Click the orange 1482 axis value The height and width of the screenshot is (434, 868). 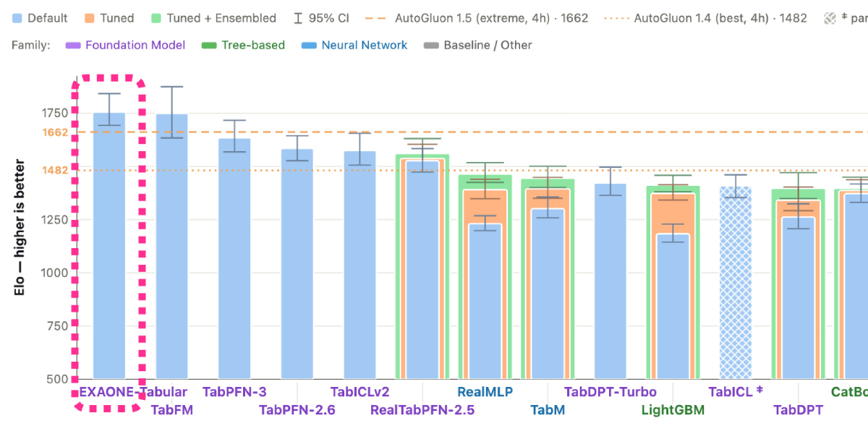pyautogui.click(x=54, y=170)
